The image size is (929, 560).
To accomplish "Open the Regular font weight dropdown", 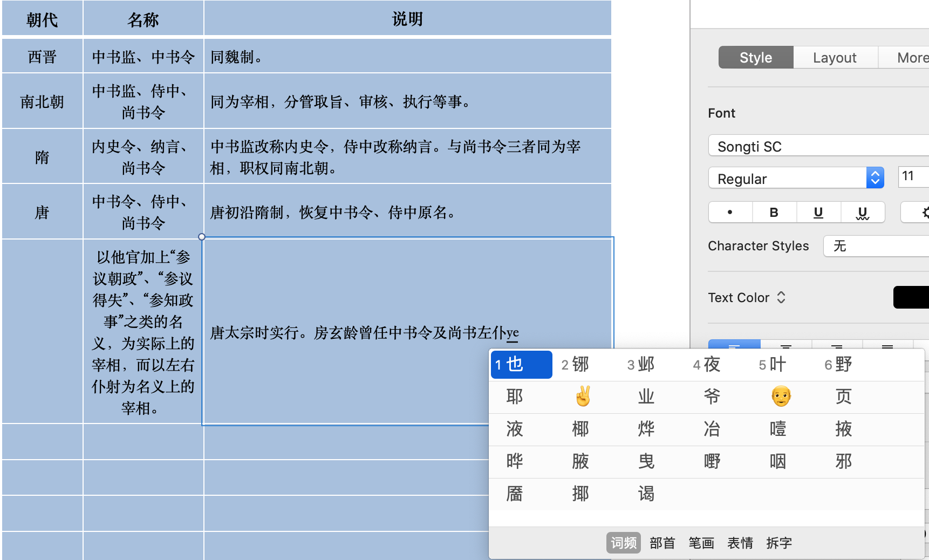I will pos(875,177).
